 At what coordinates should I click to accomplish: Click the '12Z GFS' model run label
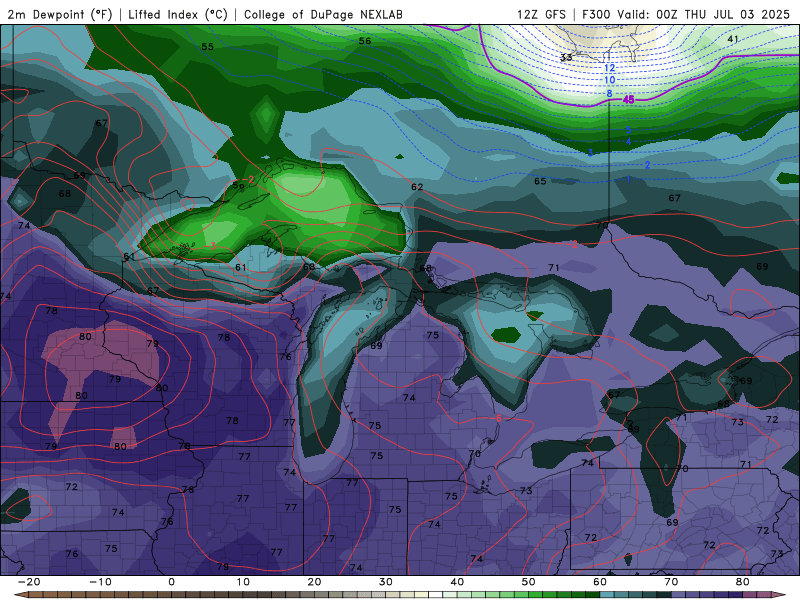point(541,14)
